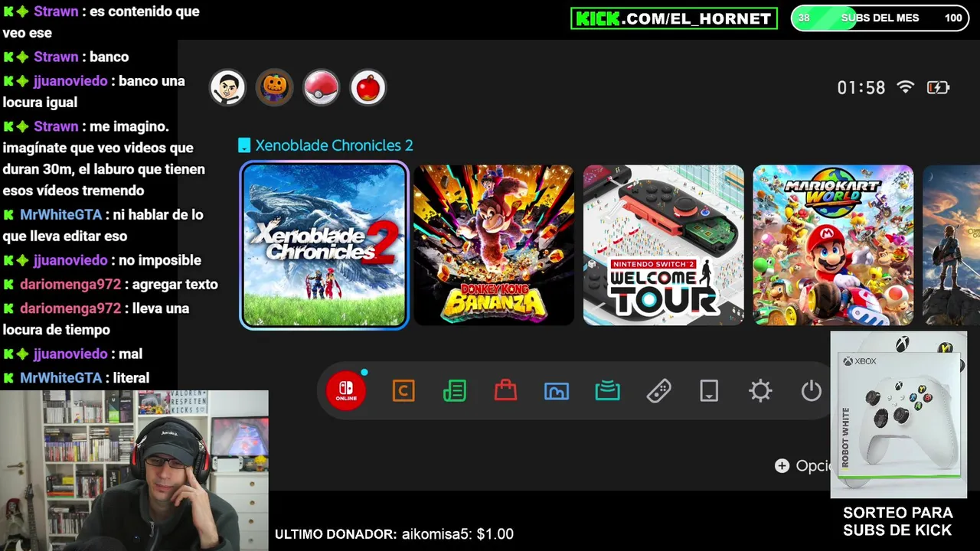Screen dimensions: 980x551
Task: Click the Xbox controller giveaway image
Action: click(899, 415)
